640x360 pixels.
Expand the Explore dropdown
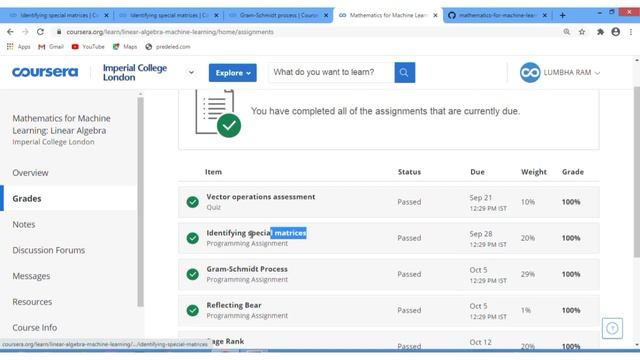[x=233, y=73]
